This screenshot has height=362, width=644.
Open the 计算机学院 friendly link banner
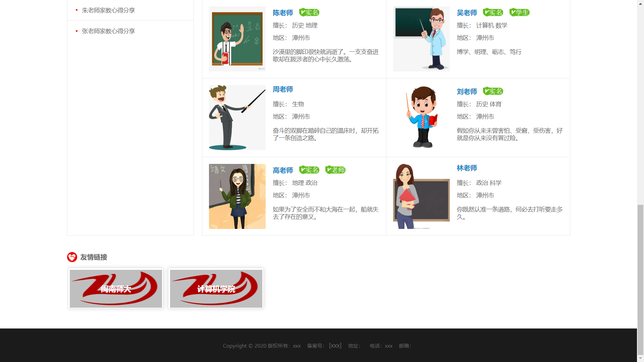[216, 289]
